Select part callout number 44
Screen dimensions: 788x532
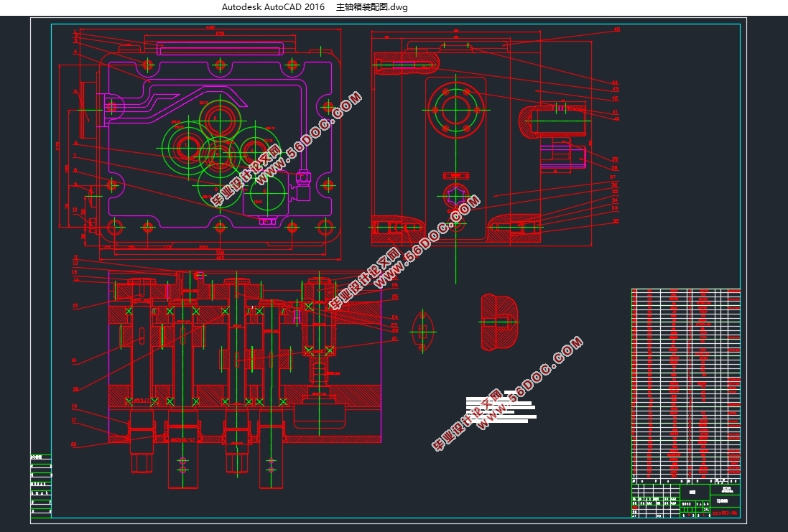615,83
